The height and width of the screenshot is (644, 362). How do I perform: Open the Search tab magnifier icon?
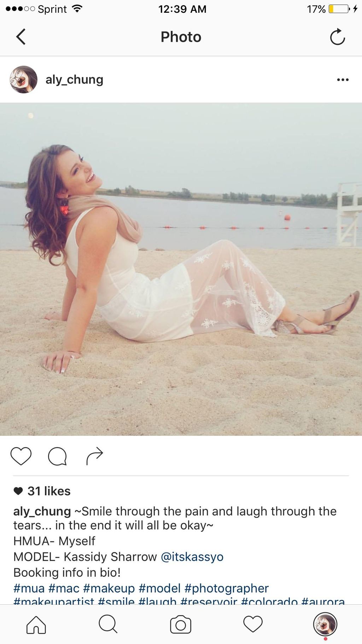coord(108,624)
